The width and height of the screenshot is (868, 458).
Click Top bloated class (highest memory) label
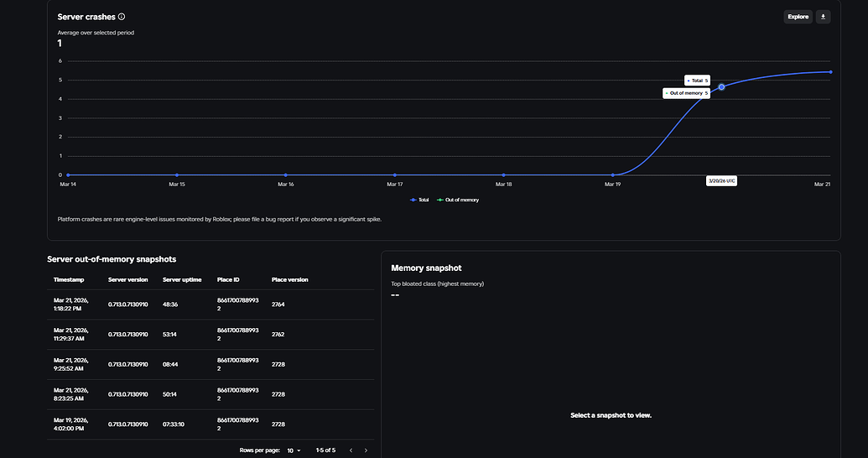coord(437,284)
